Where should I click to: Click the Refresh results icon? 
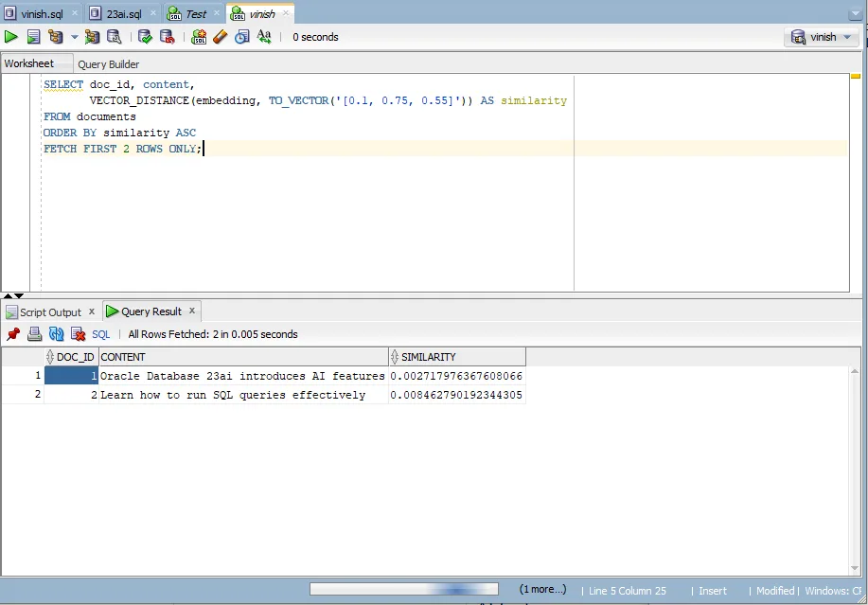(56, 334)
